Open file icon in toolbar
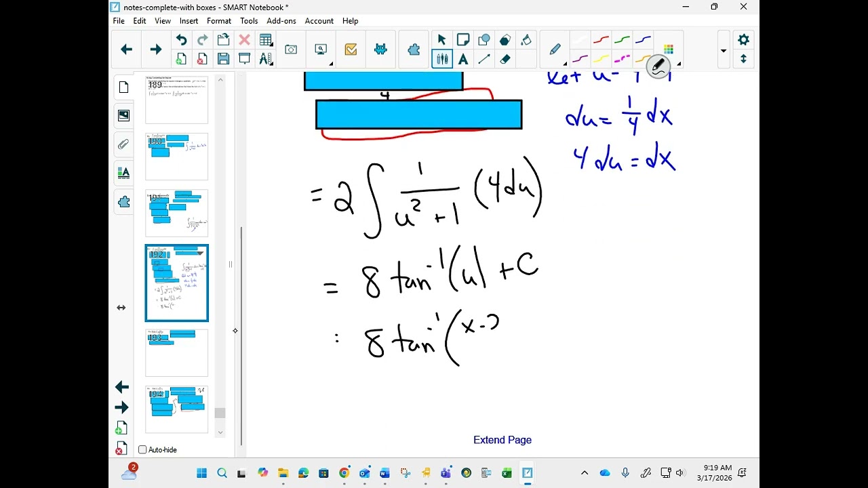 [223, 40]
